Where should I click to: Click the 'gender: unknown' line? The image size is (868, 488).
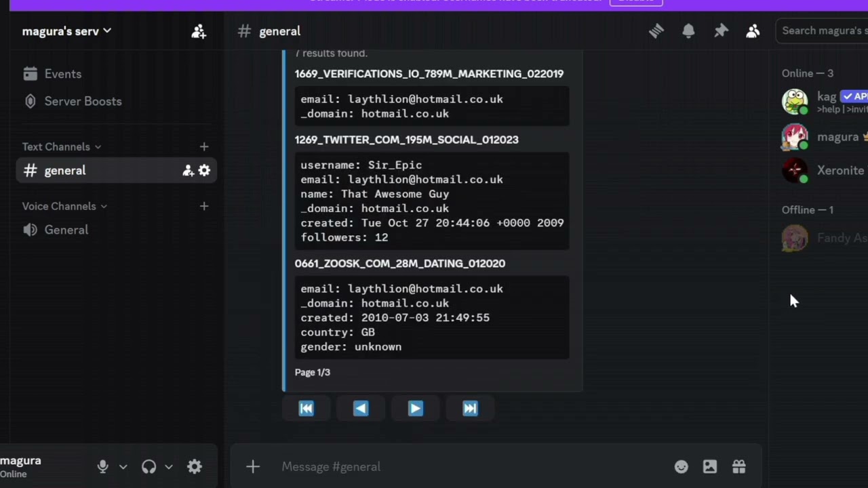coord(351,346)
